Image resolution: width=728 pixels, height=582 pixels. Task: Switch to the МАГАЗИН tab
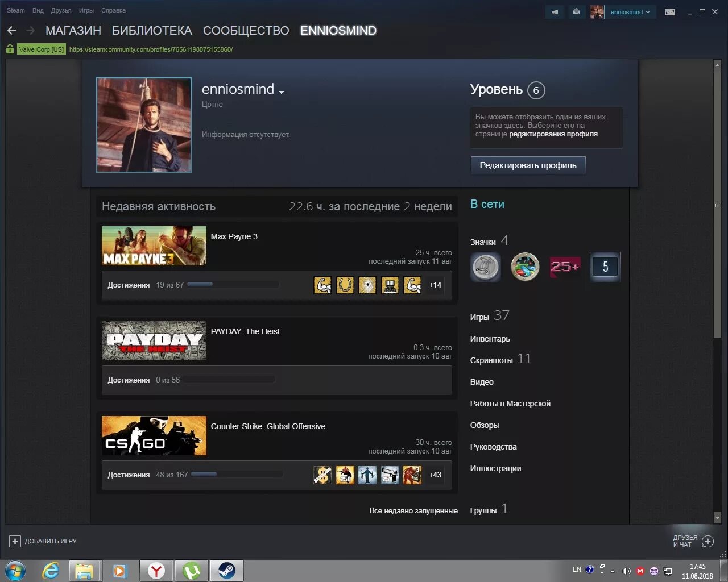coord(73,31)
